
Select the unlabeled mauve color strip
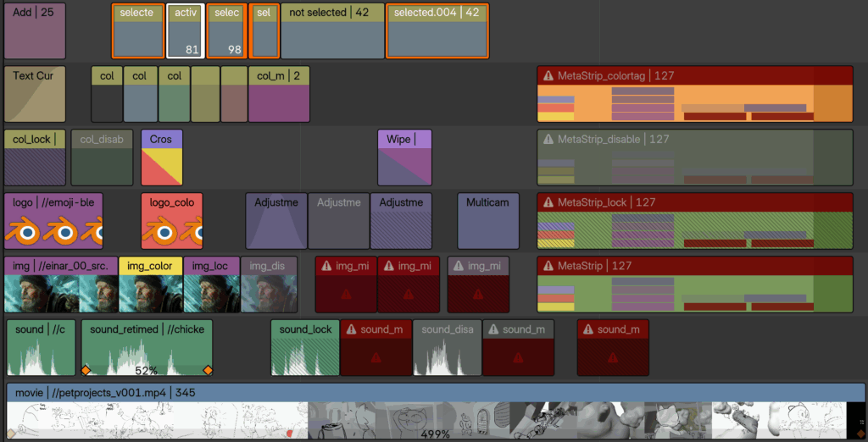pos(234,94)
